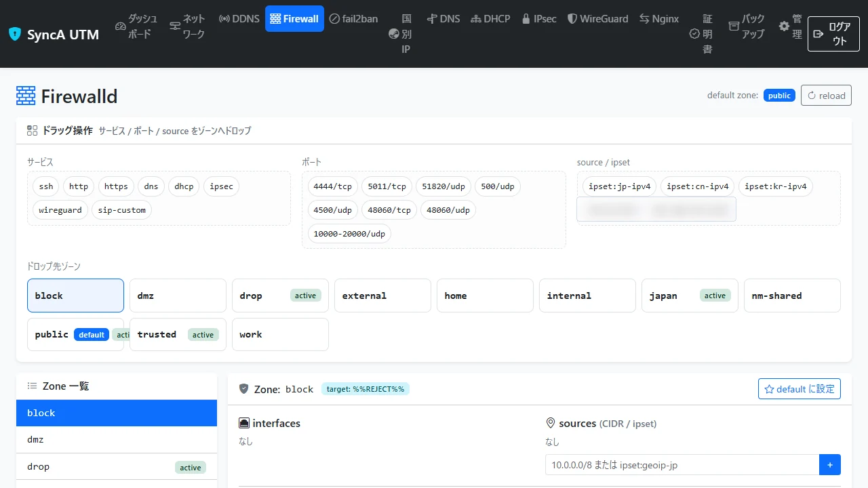Click the public default zone badge

click(779, 96)
